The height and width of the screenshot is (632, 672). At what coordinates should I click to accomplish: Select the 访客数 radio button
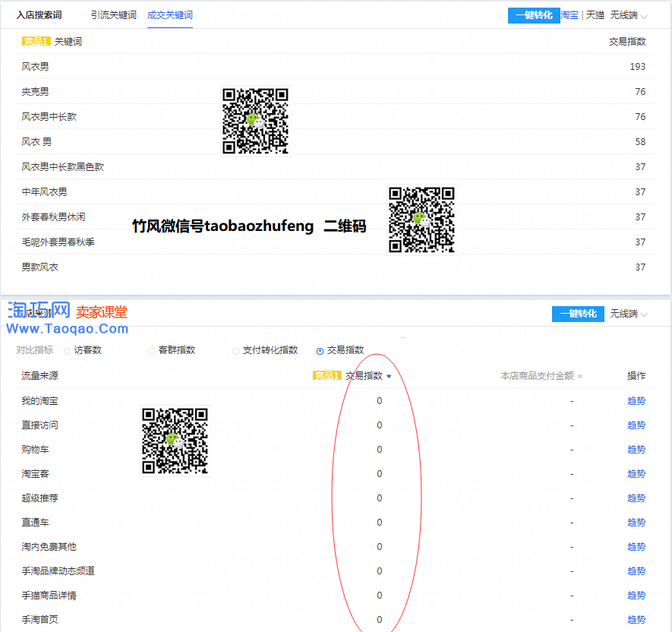coord(67,351)
